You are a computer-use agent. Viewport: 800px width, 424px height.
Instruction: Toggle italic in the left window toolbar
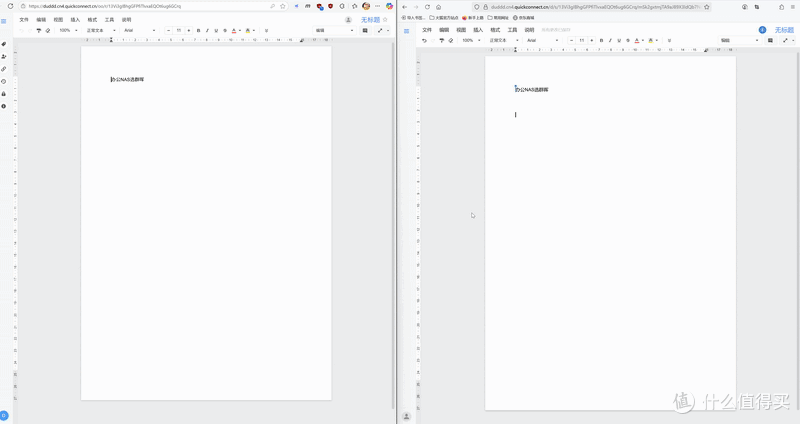pos(207,31)
